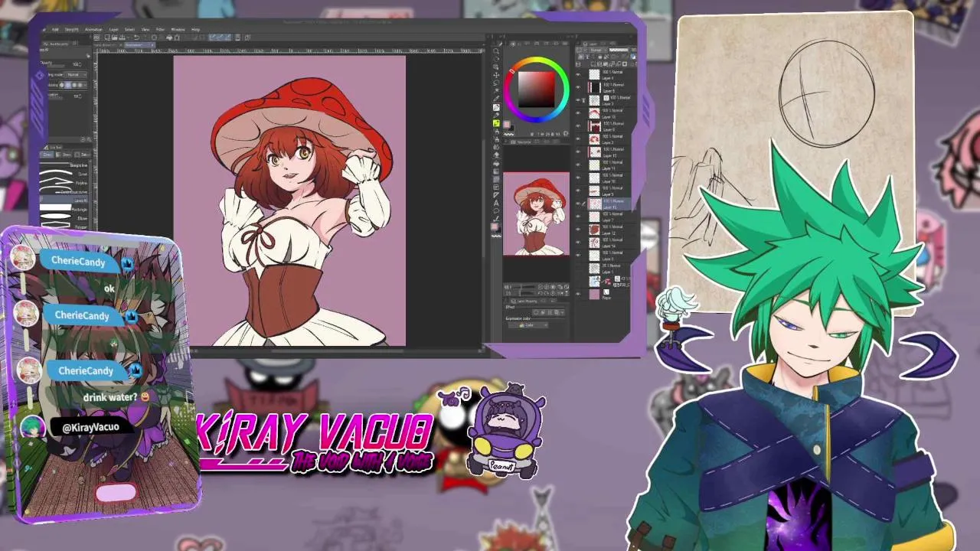Toggle visibility of Layer 12
The width and height of the screenshot is (980, 551).
578,230
